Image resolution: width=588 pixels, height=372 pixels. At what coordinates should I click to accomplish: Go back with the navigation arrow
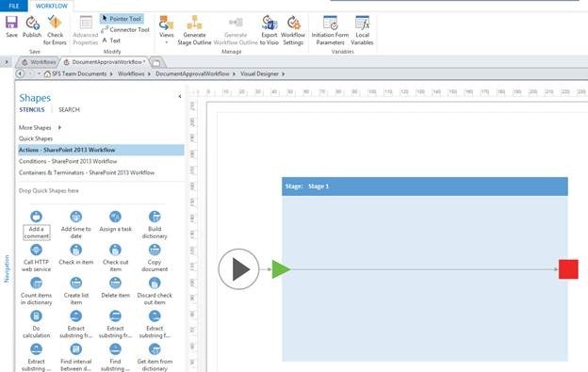coord(20,73)
